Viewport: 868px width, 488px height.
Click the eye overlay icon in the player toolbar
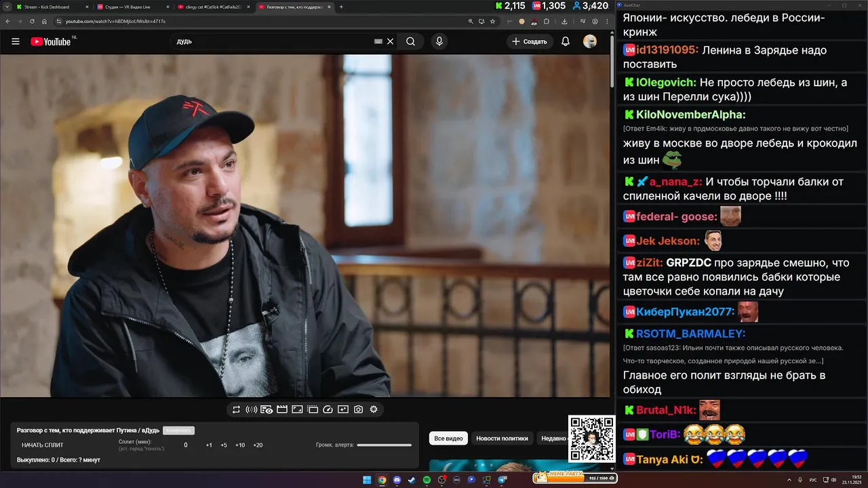tap(267, 409)
